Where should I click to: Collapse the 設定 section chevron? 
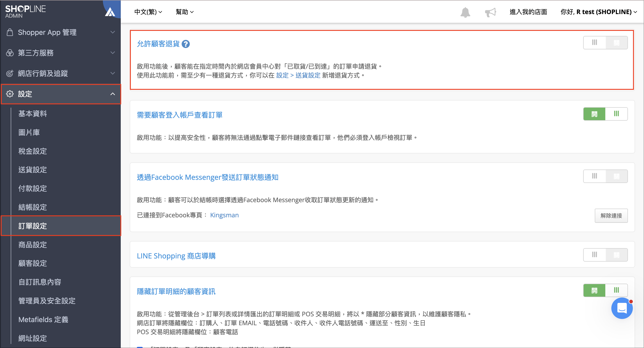click(x=113, y=94)
